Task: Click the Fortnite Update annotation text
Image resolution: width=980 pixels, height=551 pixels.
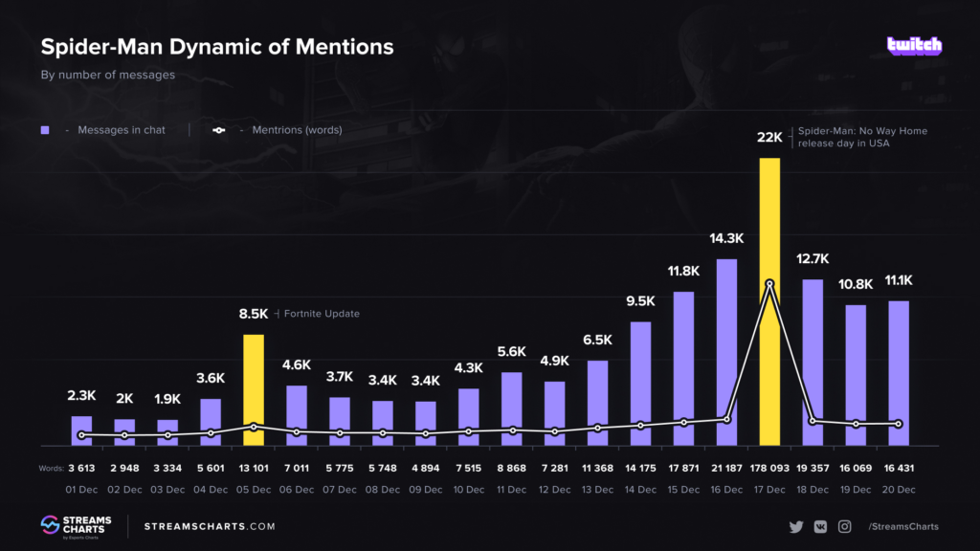Action: pos(323,314)
